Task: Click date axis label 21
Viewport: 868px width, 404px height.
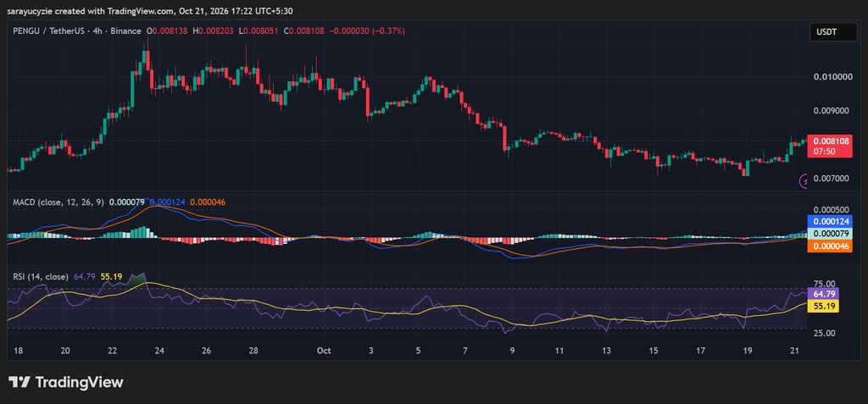Action: coord(795,351)
